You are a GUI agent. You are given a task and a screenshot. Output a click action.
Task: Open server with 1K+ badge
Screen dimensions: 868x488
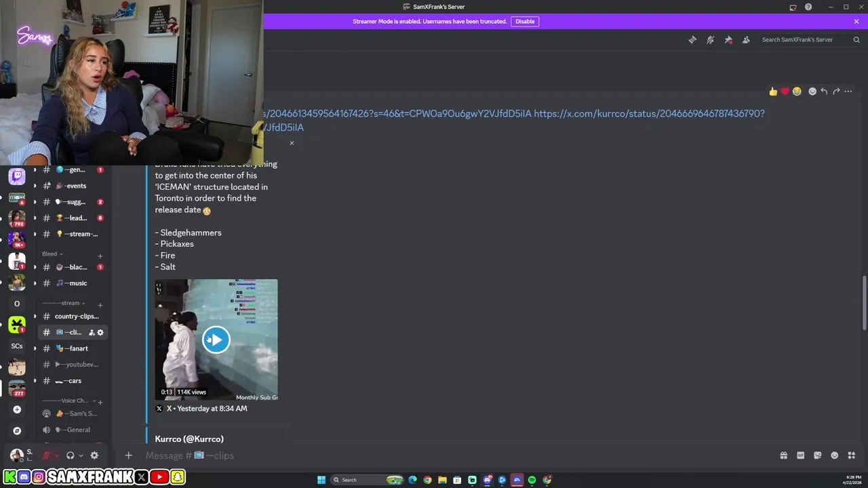[17, 240]
